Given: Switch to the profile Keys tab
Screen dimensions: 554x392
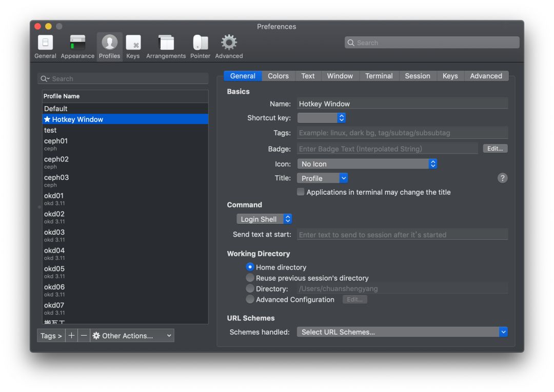Looking at the screenshot, I should point(450,76).
